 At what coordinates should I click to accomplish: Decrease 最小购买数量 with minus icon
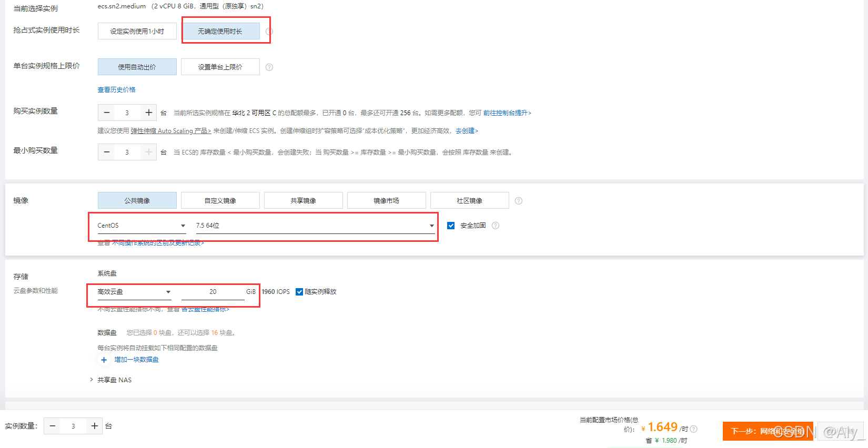[107, 152]
